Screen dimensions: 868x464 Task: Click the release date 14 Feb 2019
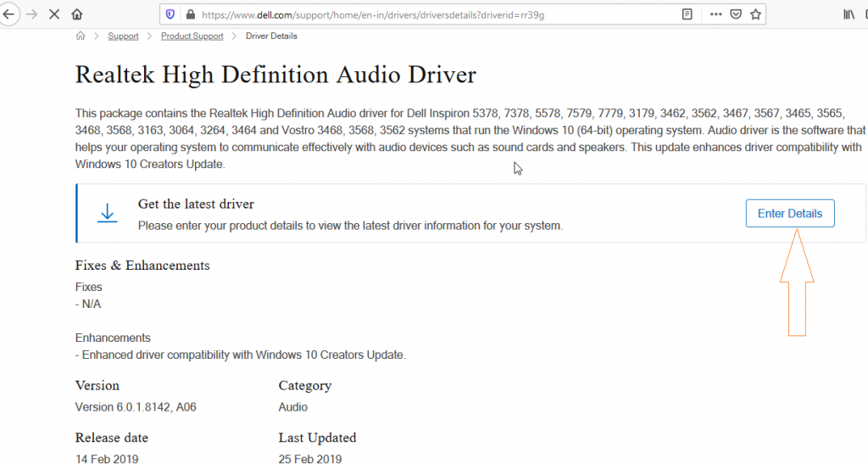click(107, 458)
